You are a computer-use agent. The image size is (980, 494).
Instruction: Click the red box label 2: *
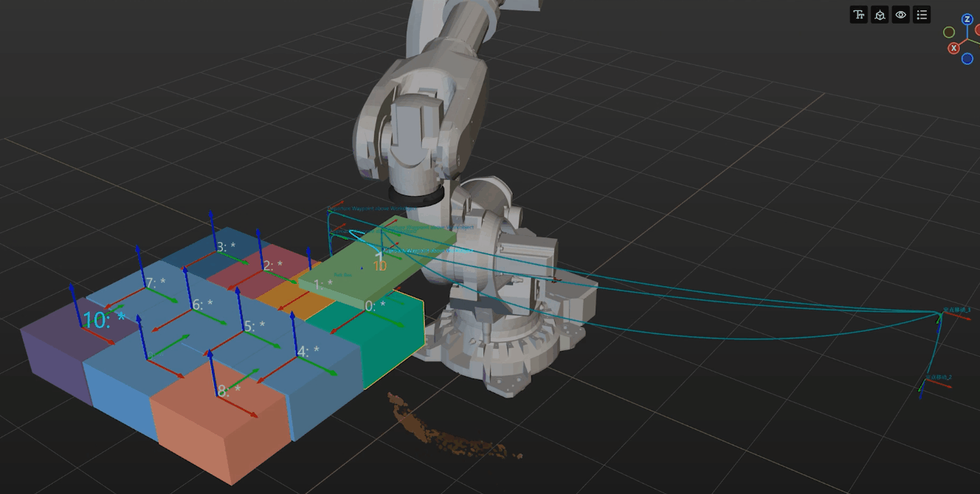click(x=273, y=265)
